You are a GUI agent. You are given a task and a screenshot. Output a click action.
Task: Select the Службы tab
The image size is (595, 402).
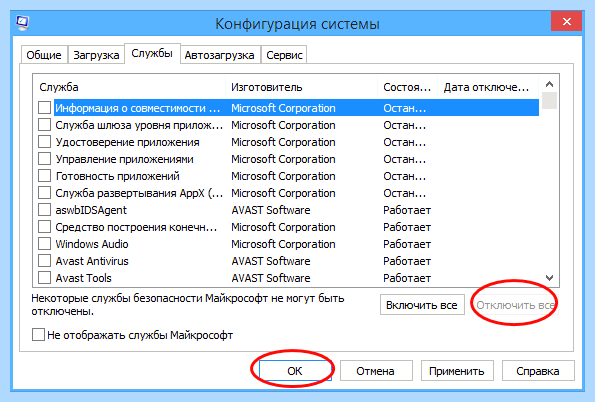click(x=152, y=54)
